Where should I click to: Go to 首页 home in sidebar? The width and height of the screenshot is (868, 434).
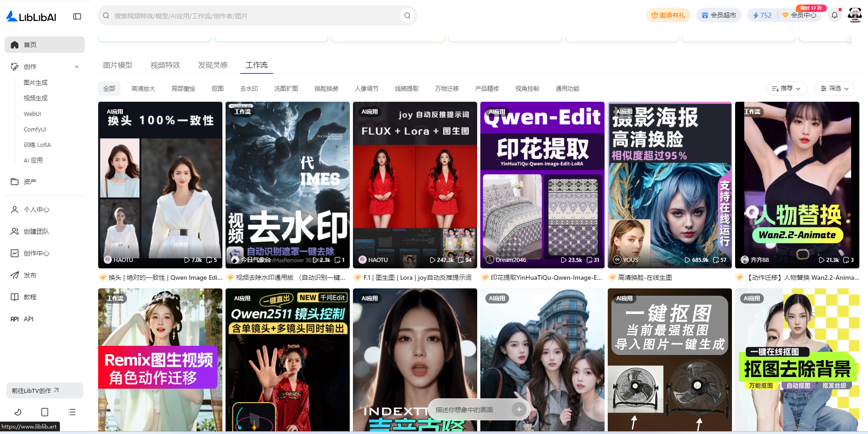tap(45, 45)
